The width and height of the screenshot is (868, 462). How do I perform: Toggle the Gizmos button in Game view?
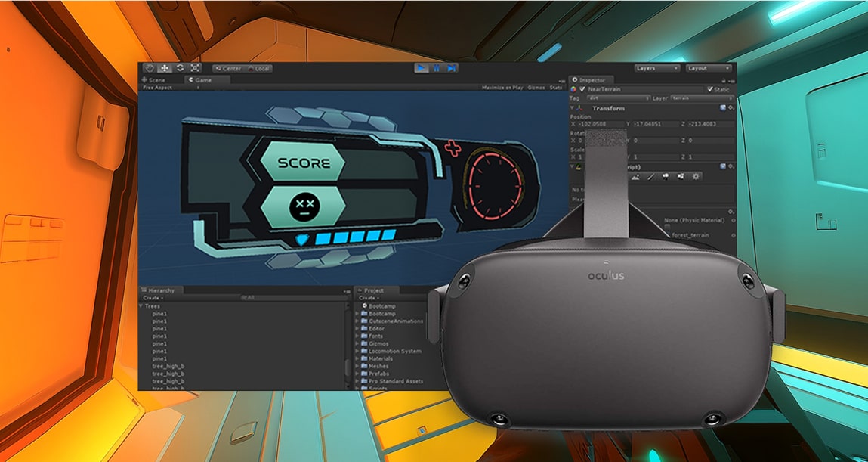coord(536,88)
